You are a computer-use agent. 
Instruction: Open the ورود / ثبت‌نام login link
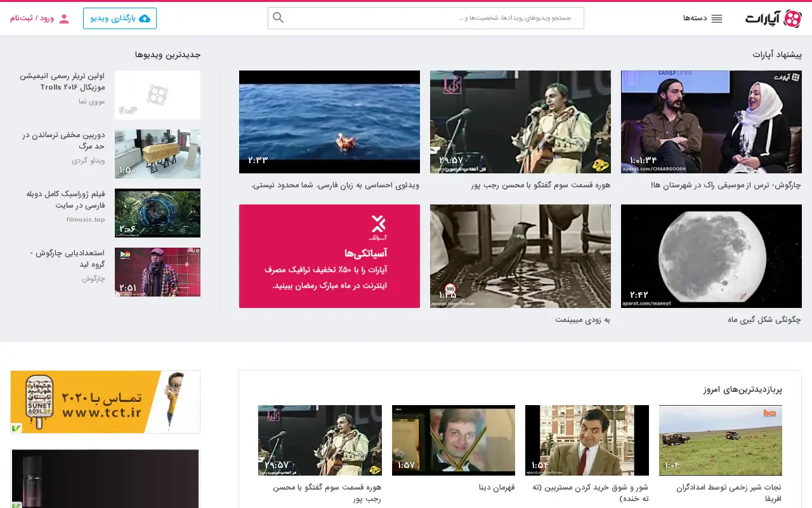[39, 18]
